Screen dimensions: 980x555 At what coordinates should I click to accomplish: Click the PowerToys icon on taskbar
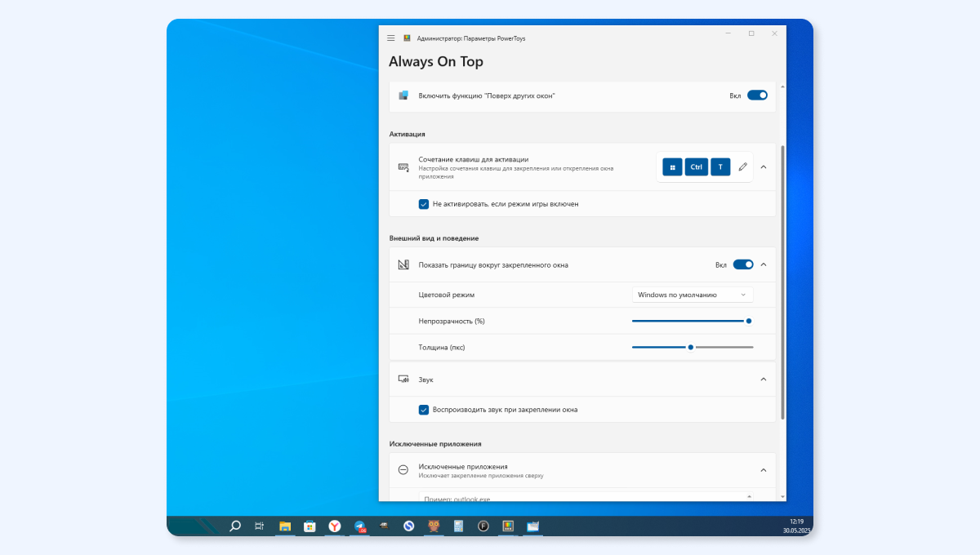[508, 526]
